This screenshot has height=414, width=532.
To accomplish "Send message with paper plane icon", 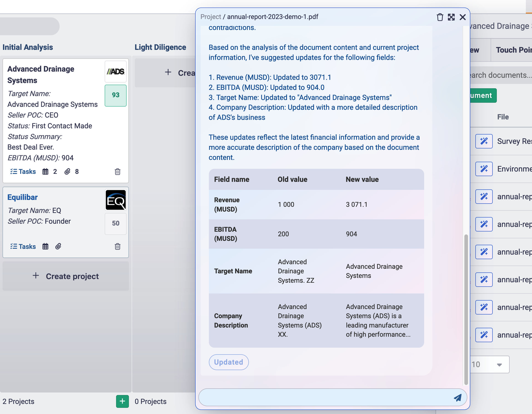I will (x=457, y=398).
